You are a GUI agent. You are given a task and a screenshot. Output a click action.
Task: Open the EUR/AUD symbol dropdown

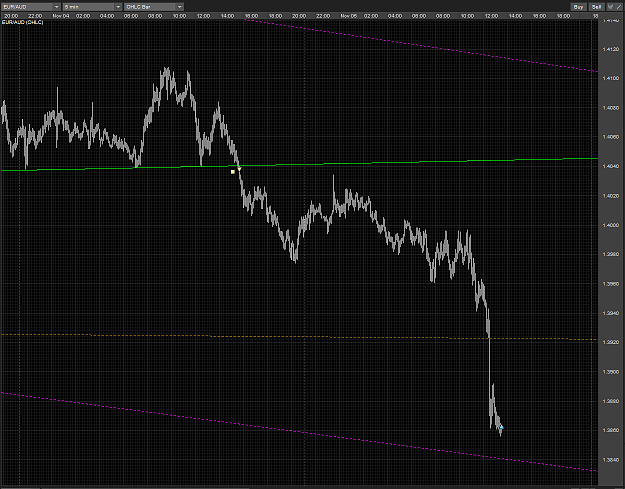[x=31, y=7]
